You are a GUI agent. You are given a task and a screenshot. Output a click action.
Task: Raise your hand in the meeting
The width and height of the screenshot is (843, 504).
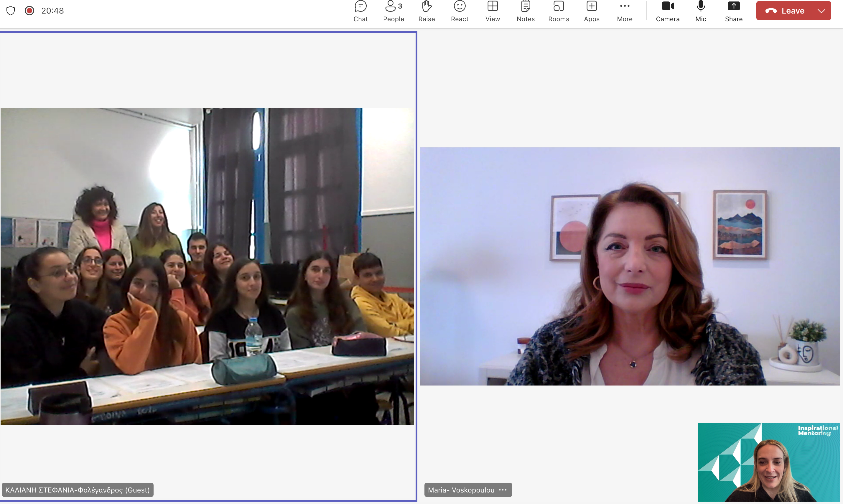click(x=426, y=11)
